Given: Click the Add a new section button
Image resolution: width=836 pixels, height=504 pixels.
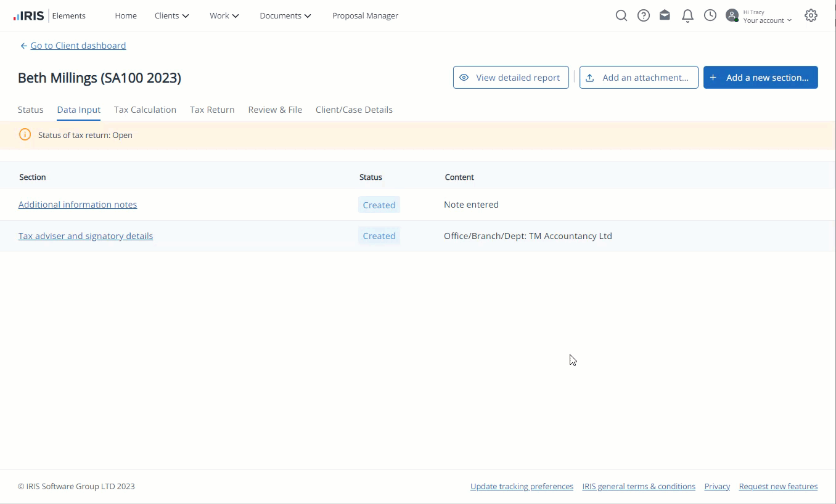Looking at the screenshot, I should pos(760,78).
